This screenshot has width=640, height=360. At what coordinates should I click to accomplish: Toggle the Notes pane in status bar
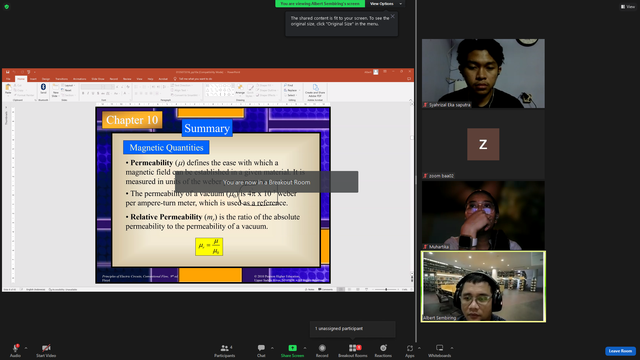pos(310,289)
